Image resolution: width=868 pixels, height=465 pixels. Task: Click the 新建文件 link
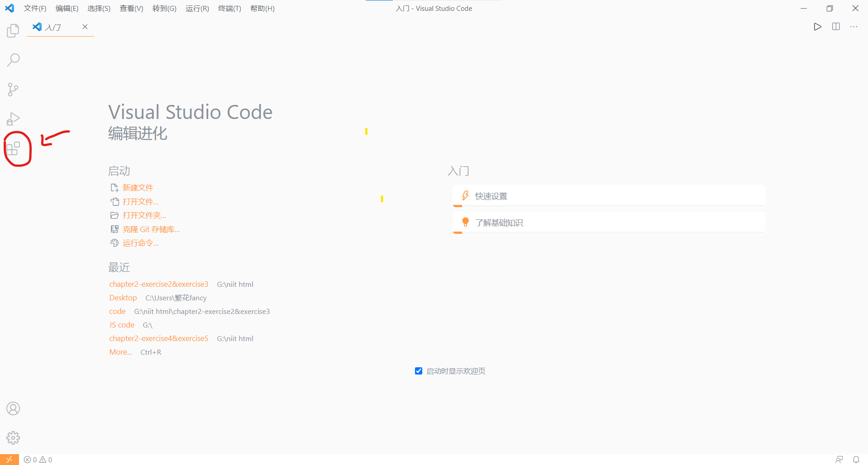pos(138,188)
